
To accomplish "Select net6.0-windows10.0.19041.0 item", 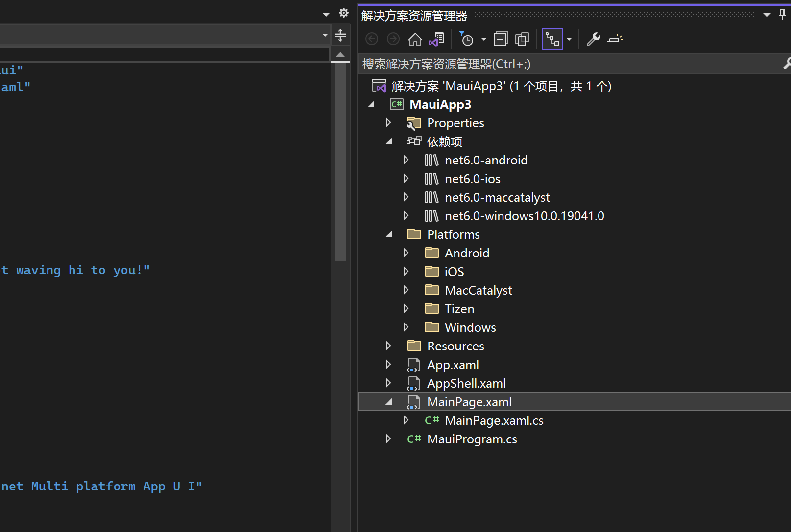I will click(525, 216).
